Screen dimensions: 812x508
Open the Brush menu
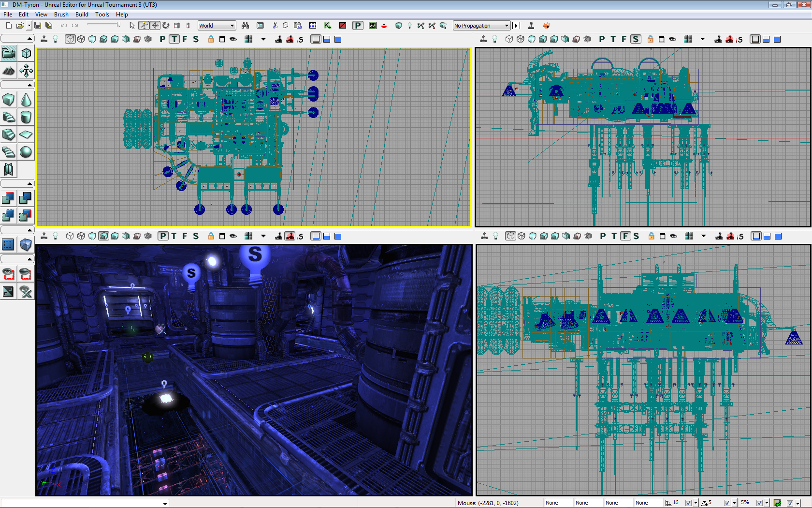tap(61, 14)
